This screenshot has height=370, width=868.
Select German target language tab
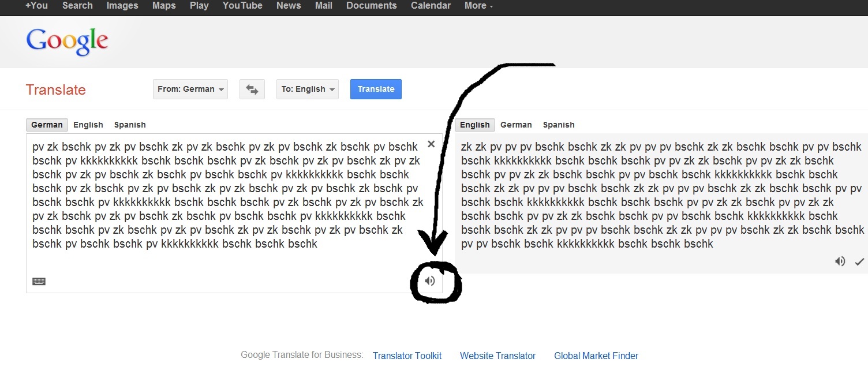point(516,125)
